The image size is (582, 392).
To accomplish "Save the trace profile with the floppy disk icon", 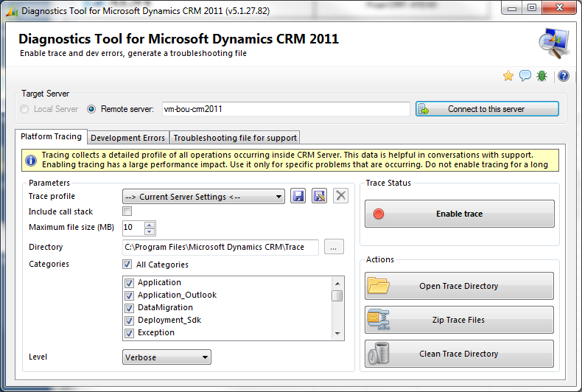I will pyautogui.click(x=298, y=195).
